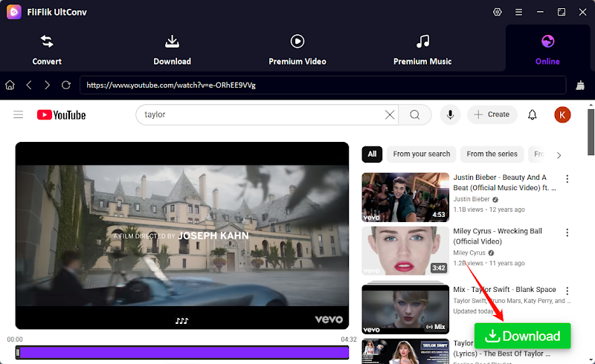Click Miley Cyrus channel name
595x364 pixels.
click(469, 253)
